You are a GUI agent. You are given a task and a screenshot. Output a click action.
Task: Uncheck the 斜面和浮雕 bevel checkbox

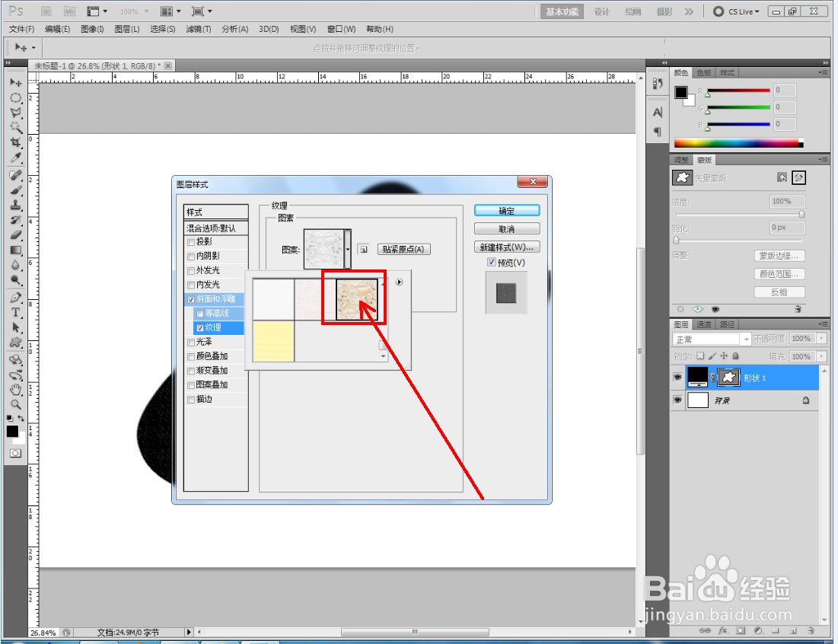click(191, 299)
